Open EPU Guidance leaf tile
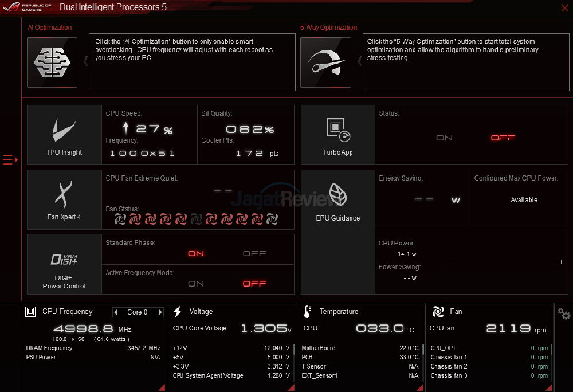Viewport: 573px width, 392px height. [337, 199]
